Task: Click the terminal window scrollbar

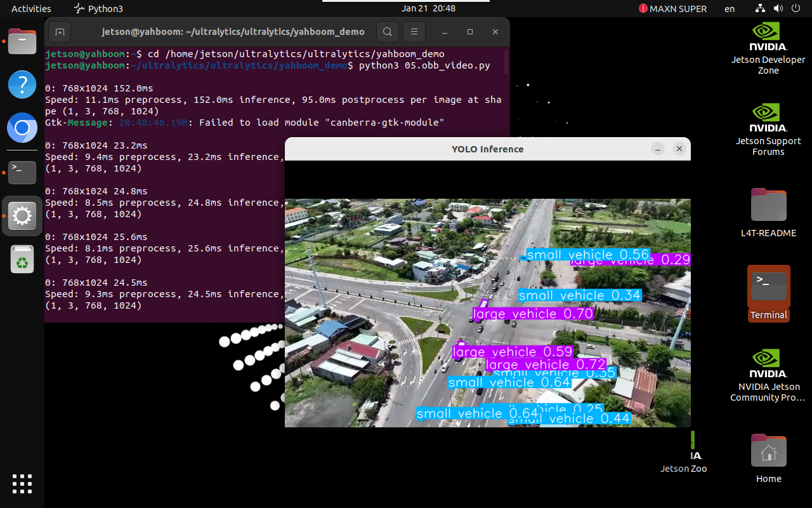Action: click(506, 61)
